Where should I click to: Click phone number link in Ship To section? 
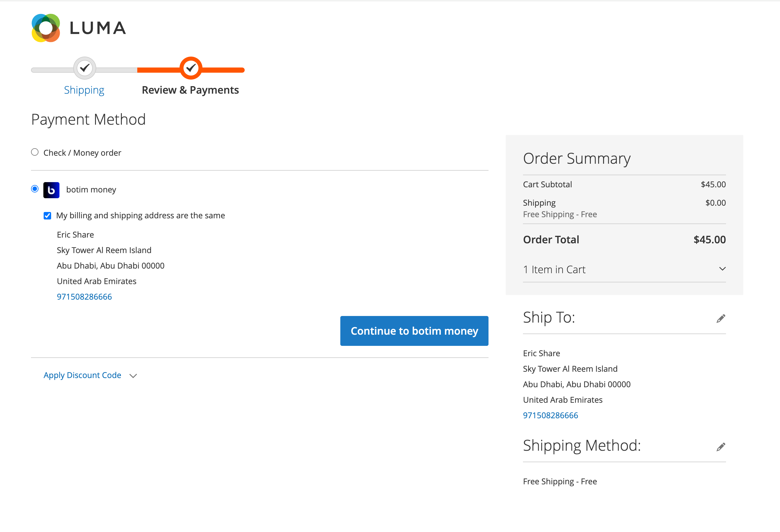point(551,415)
